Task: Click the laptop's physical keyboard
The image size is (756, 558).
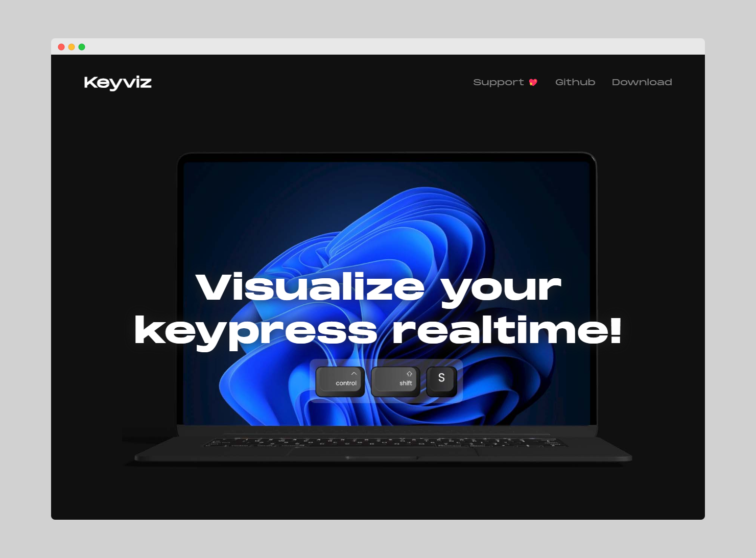Action: coord(383,442)
